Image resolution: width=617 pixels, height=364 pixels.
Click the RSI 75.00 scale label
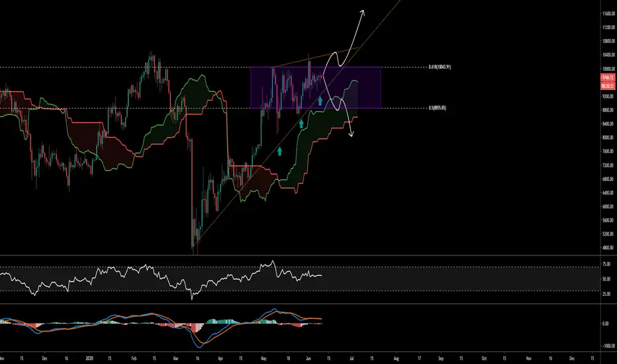pyautogui.click(x=606, y=265)
